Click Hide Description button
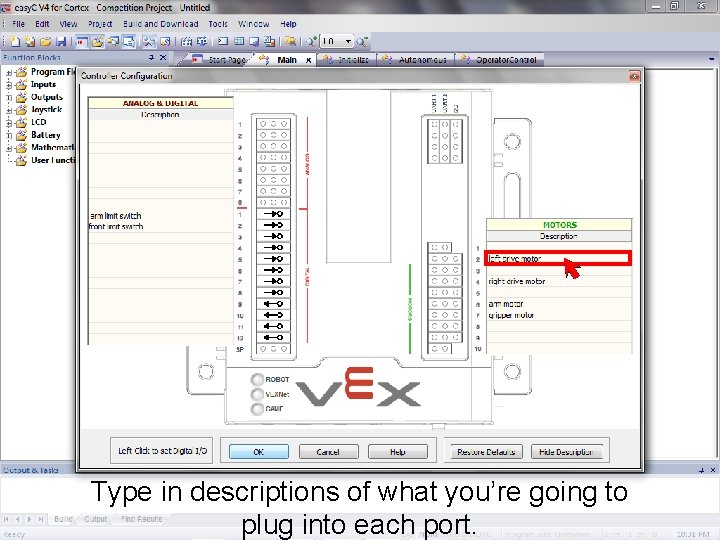This screenshot has width=720, height=540. pos(566,452)
